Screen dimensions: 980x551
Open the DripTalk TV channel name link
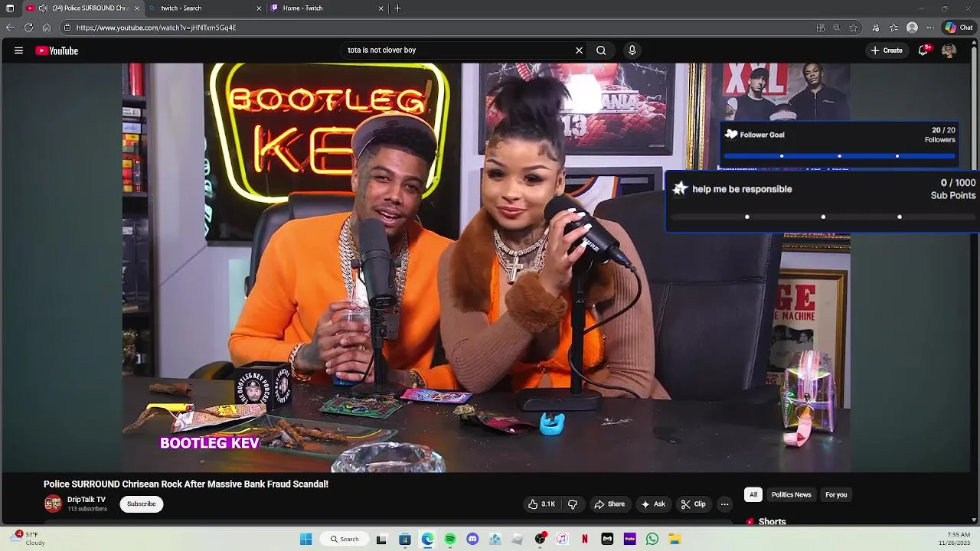(x=87, y=500)
